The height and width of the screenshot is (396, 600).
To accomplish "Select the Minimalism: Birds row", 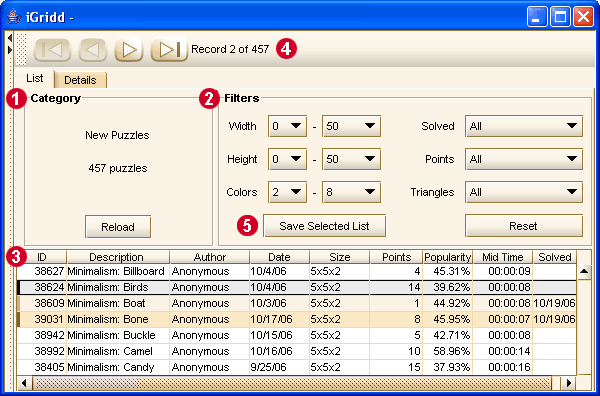I will 297,287.
